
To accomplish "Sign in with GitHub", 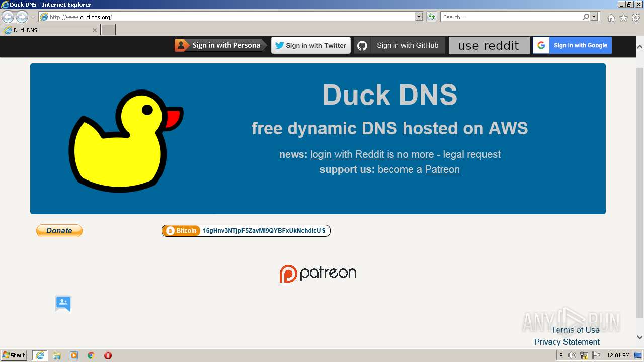I will click(399, 45).
